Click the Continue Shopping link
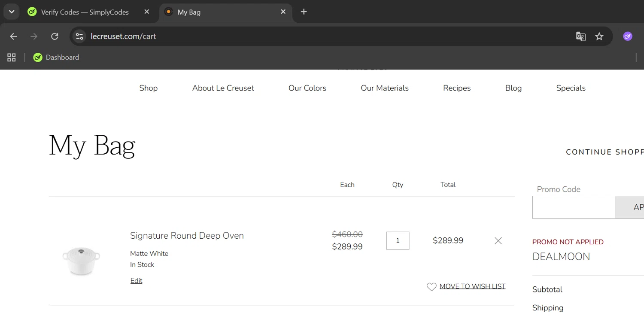The height and width of the screenshot is (322, 644). (x=605, y=152)
